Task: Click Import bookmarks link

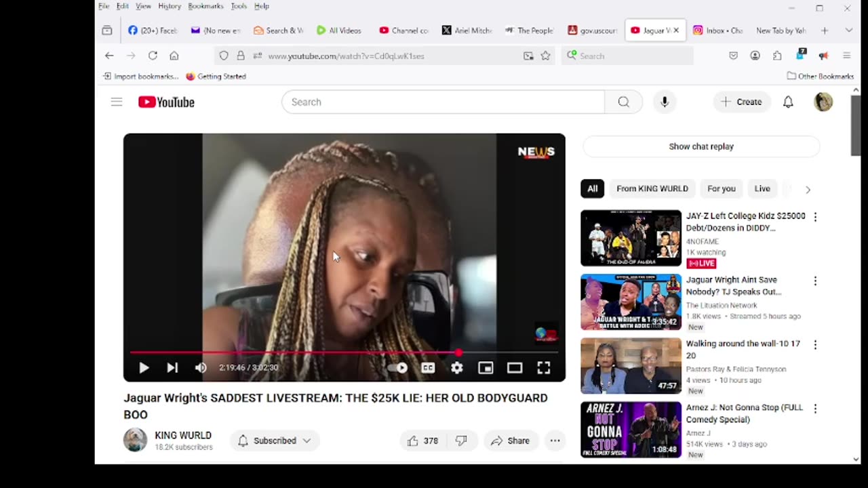Action: point(140,76)
